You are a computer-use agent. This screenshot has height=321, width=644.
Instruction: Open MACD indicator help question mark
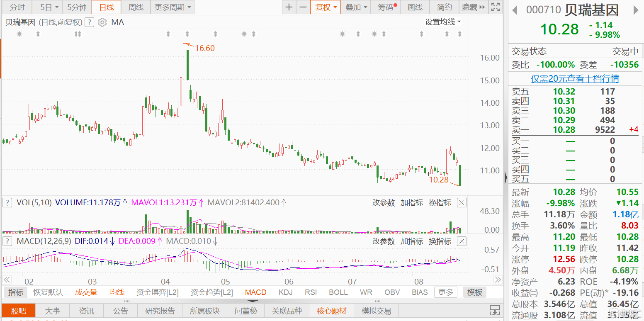[x=7, y=241]
